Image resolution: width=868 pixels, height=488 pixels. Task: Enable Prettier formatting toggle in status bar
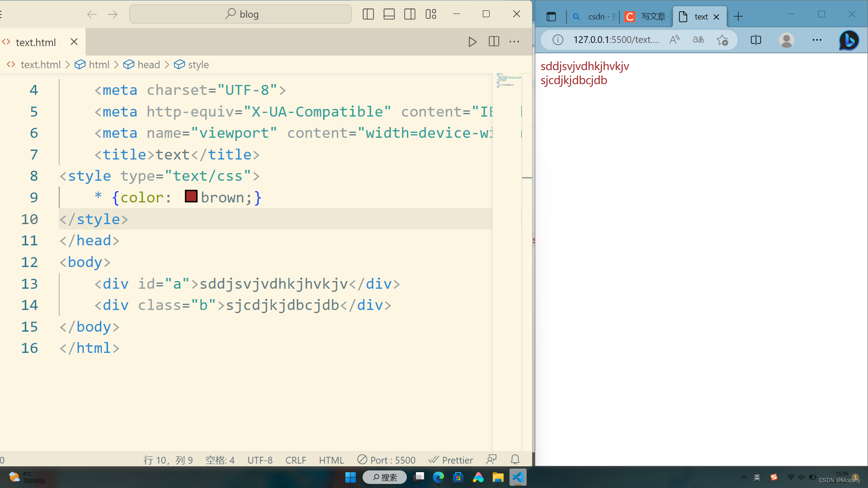tap(451, 460)
